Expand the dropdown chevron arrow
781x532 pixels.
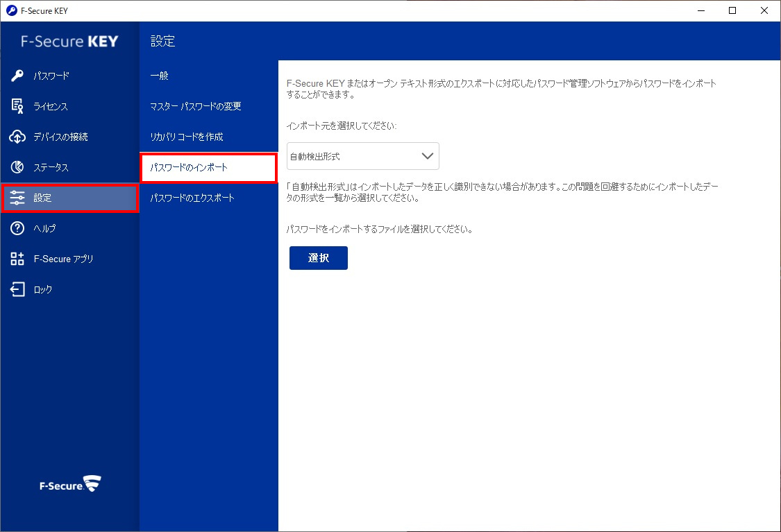(428, 156)
